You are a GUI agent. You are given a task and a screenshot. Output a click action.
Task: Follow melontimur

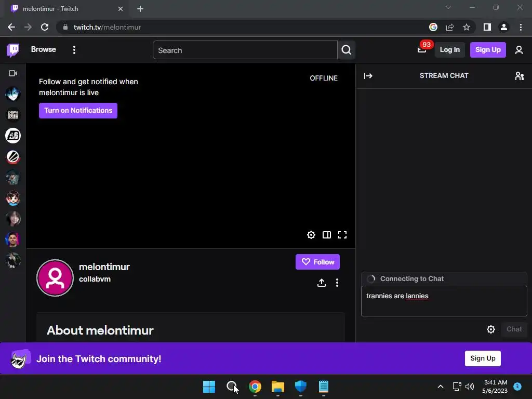click(x=317, y=262)
